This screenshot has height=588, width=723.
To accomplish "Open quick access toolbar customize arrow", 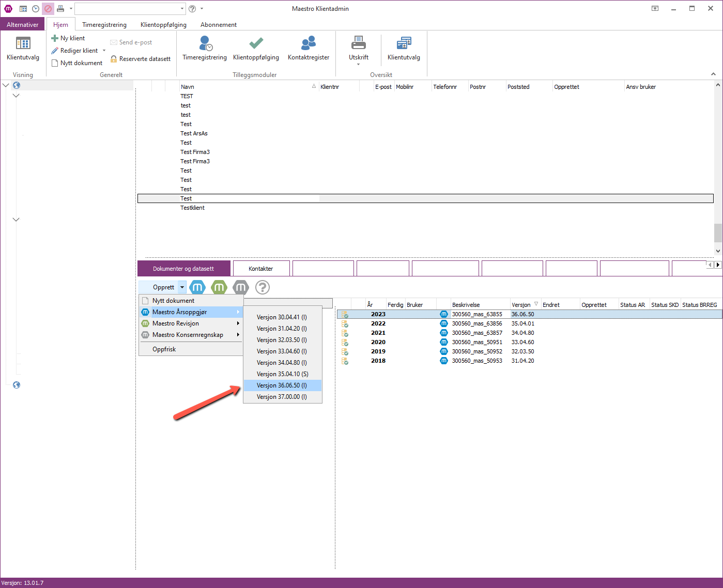I will click(71, 9).
